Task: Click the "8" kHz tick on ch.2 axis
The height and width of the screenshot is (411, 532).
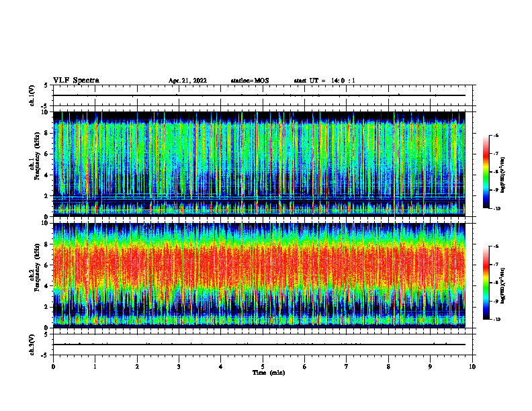Action: point(47,244)
